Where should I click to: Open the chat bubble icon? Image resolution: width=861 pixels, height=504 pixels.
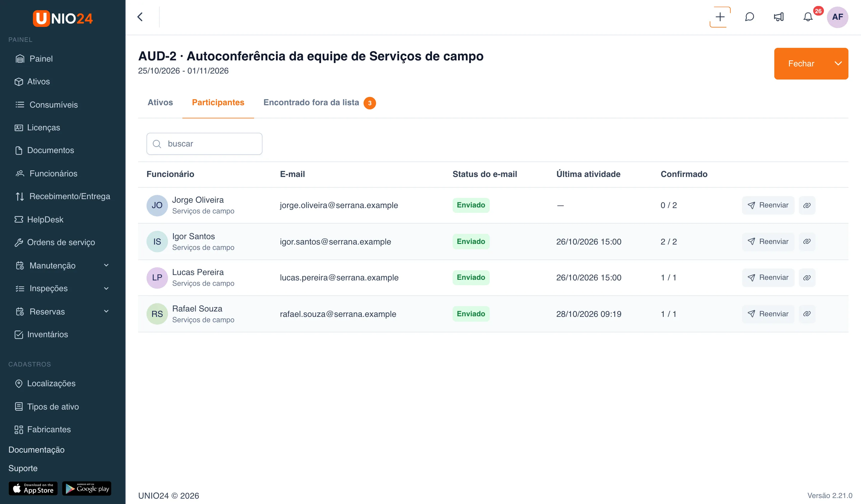749,17
